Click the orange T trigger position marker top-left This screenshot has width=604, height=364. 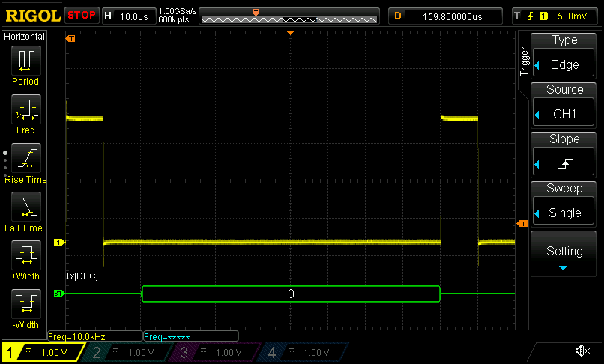coord(70,38)
